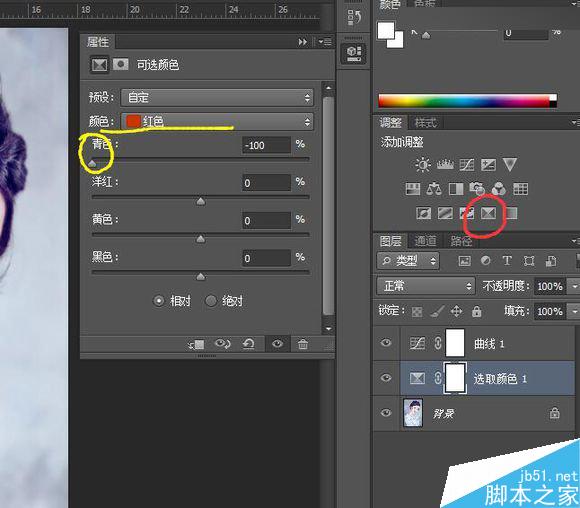580x508 pixels.
Task: Hide the 背景 layer
Action: click(386, 412)
